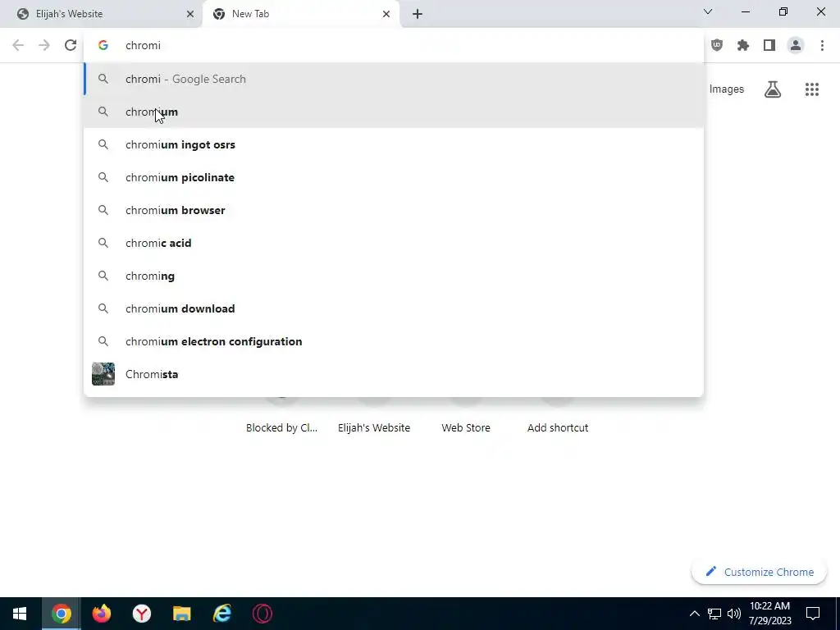Screen dimensions: 840x630
Task: Open File Explorer from the taskbar
Action: click(x=181, y=614)
